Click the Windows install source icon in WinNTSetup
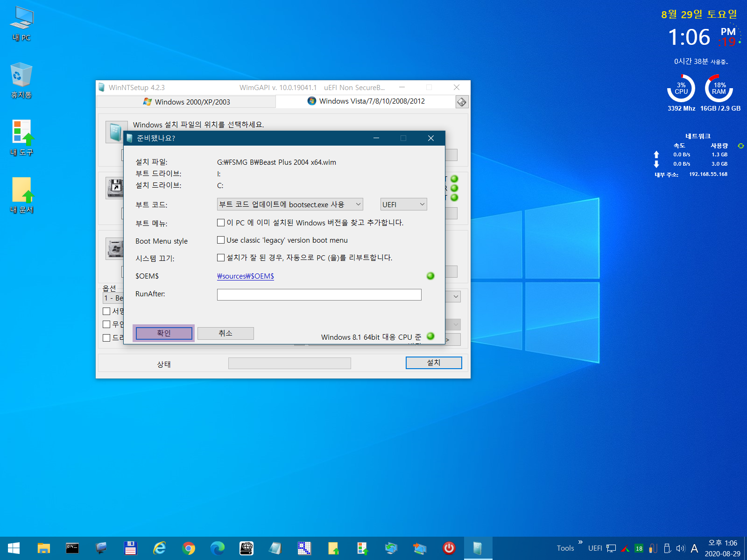Screen dimensions: 747x560 coord(115,132)
